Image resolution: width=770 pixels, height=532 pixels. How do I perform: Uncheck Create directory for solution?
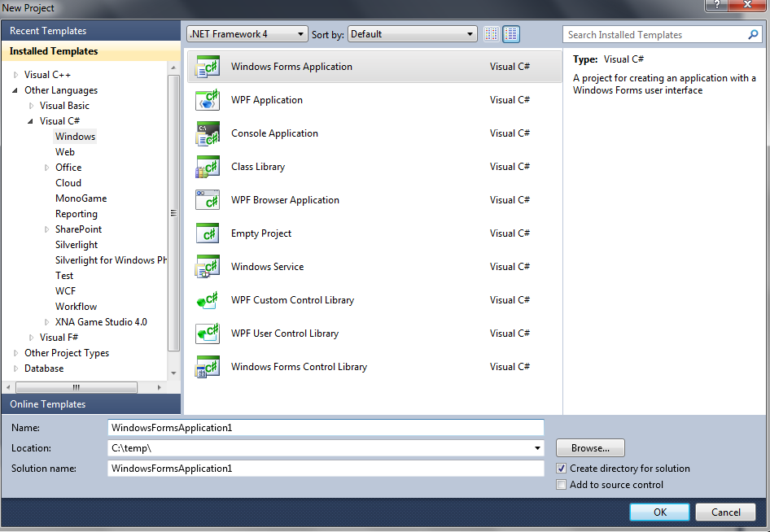pyautogui.click(x=562, y=469)
